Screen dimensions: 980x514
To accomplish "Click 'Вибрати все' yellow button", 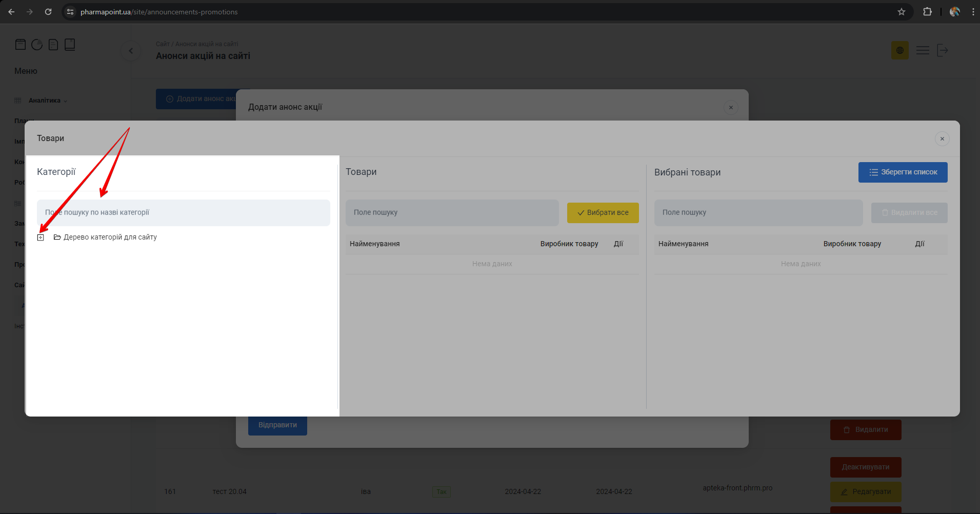I will [x=603, y=212].
